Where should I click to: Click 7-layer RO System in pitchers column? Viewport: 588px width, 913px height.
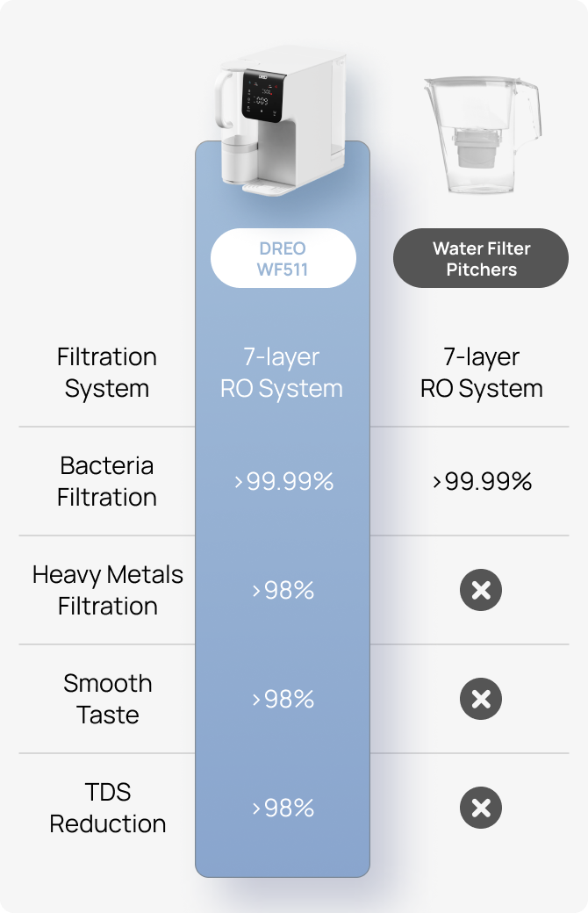pyautogui.click(x=482, y=372)
